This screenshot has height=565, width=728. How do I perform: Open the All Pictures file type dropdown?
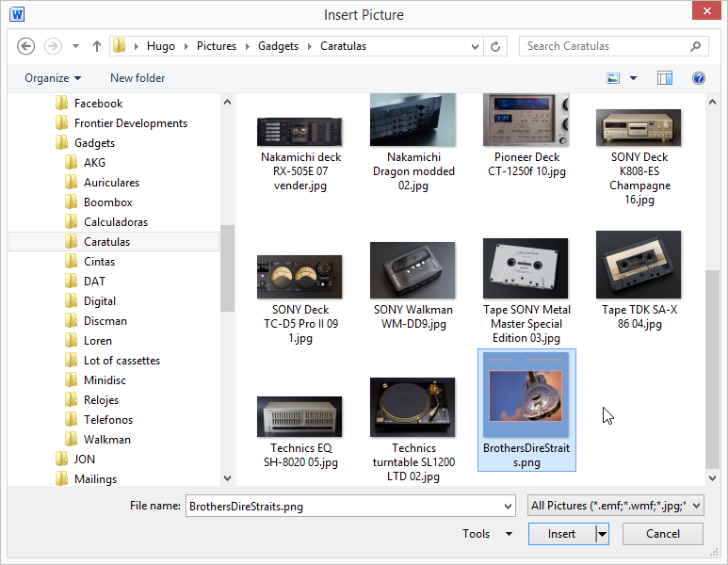pos(616,506)
